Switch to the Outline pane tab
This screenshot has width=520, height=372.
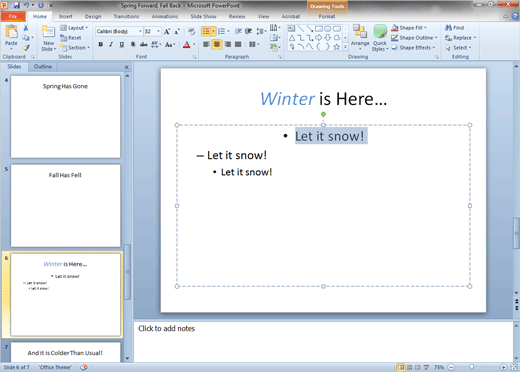(x=43, y=67)
